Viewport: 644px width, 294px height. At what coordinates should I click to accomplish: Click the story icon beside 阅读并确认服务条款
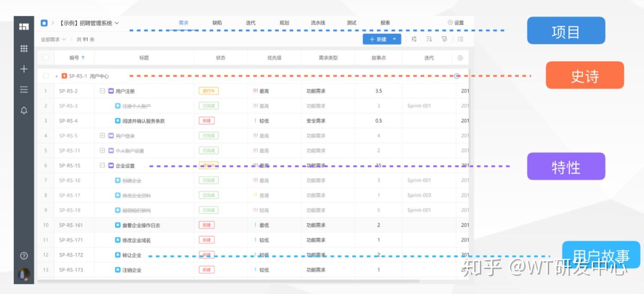[x=118, y=121]
